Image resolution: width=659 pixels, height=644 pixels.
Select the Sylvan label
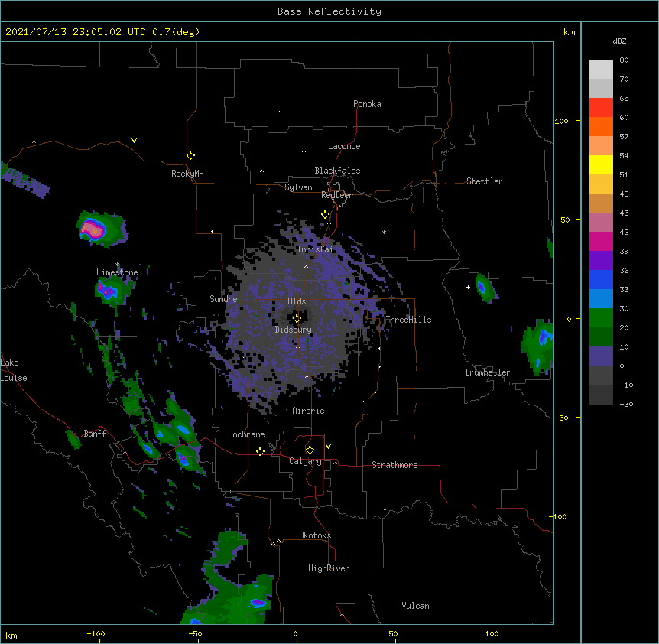(298, 187)
